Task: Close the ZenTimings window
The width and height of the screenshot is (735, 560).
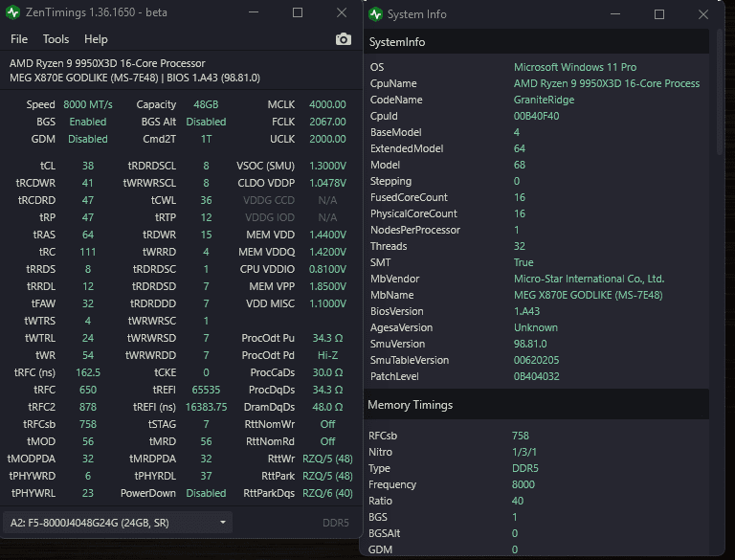Action: click(342, 13)
